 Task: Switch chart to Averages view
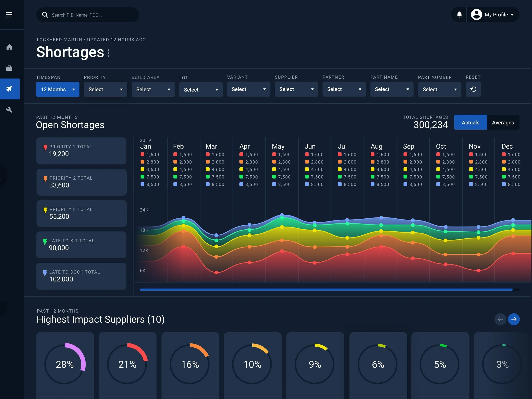point(503,122)
